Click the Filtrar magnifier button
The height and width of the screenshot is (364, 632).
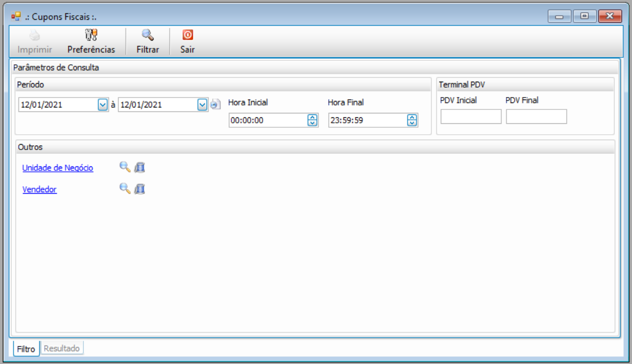point(148,42)
